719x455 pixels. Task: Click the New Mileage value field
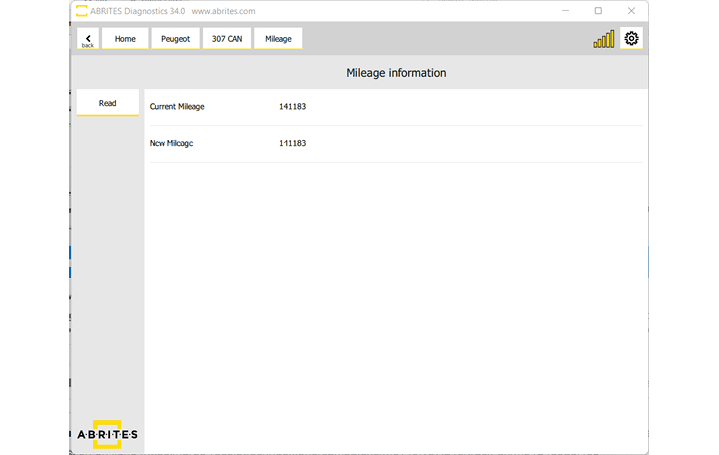293,143
